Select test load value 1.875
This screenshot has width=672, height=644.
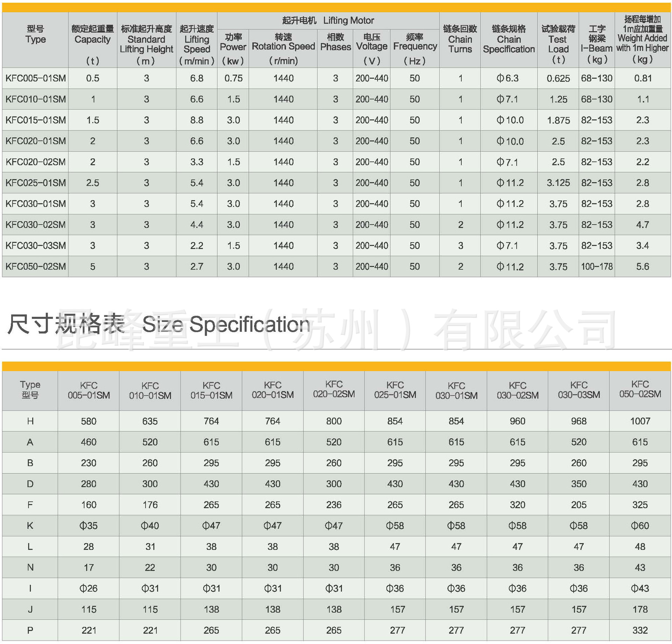(558, 120)
